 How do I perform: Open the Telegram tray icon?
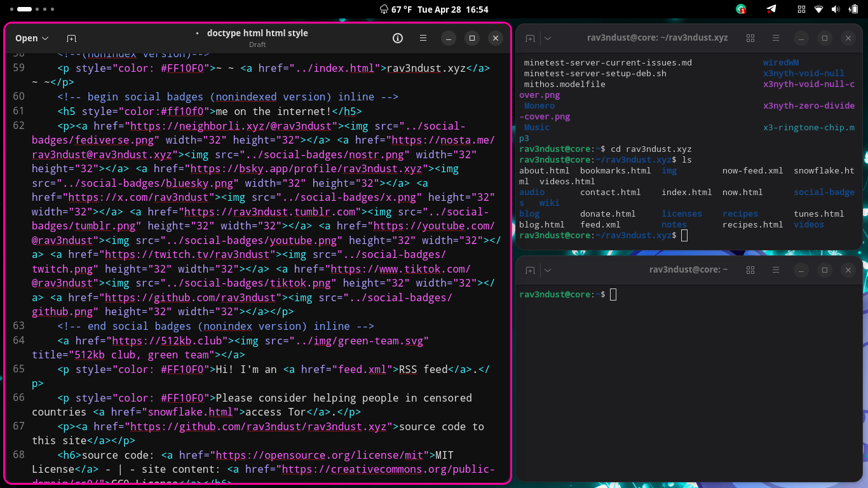click(x=771, y=10)
